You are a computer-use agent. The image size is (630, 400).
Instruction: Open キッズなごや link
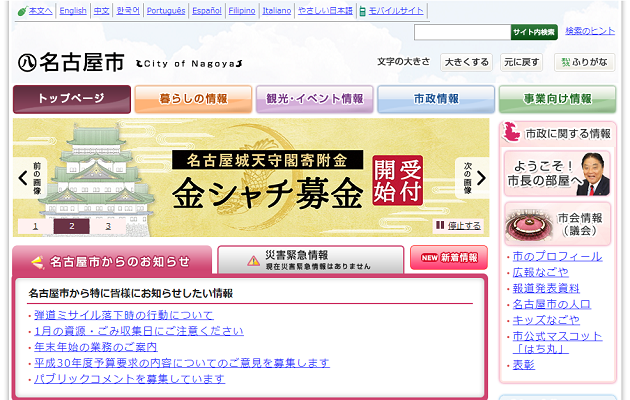546,320
